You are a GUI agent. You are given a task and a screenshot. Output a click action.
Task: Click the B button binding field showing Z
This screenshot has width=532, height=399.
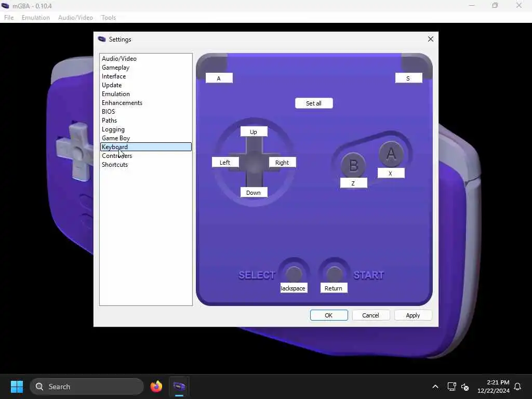[x=353, y=183]
